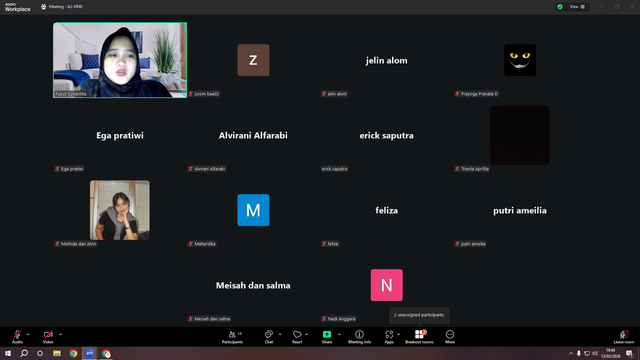This screenshot has width=640, height=360.
Task: Click Leave room button
Action: coord(624,337)
